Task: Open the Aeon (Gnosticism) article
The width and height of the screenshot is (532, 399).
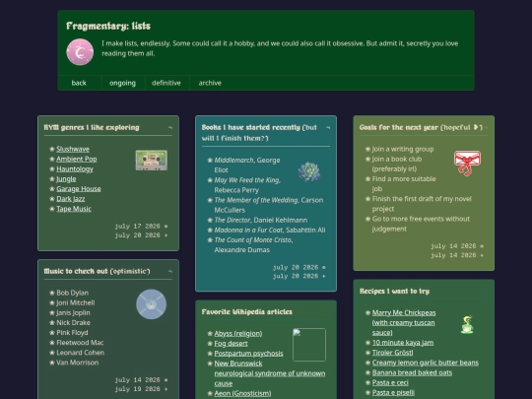Action: 242,393
